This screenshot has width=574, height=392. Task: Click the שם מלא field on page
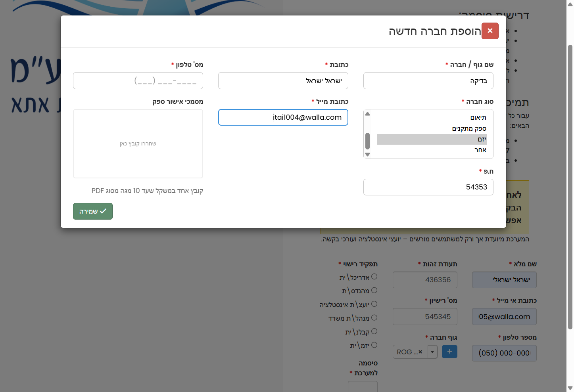click(x=504, y=280)
